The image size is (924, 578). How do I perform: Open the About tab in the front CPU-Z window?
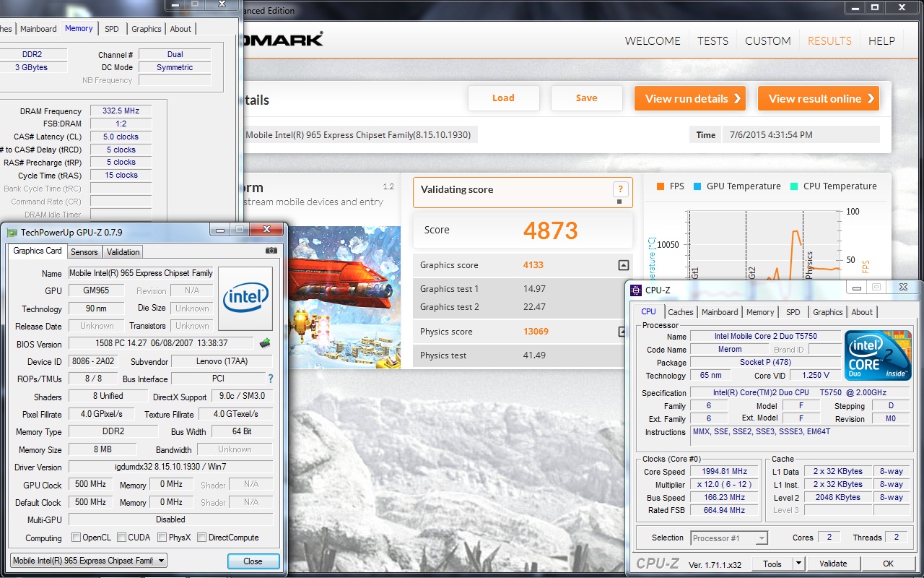862,312
